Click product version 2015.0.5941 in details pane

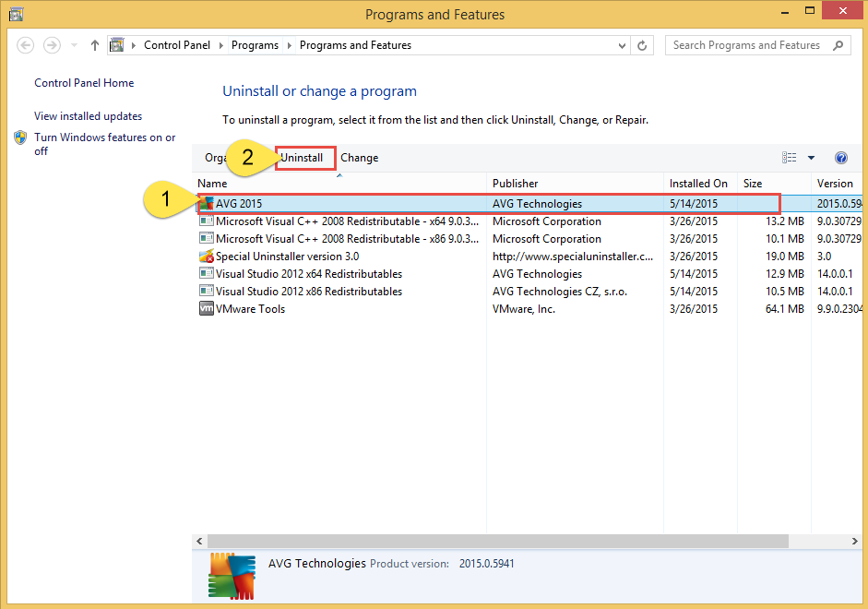click(x=487, y=564)
